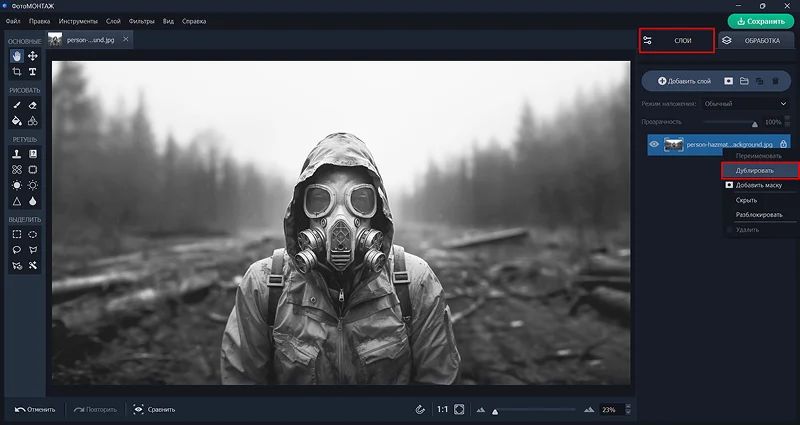
Task: Select the Blur droplet tool
Action: (x=33, y=201)
